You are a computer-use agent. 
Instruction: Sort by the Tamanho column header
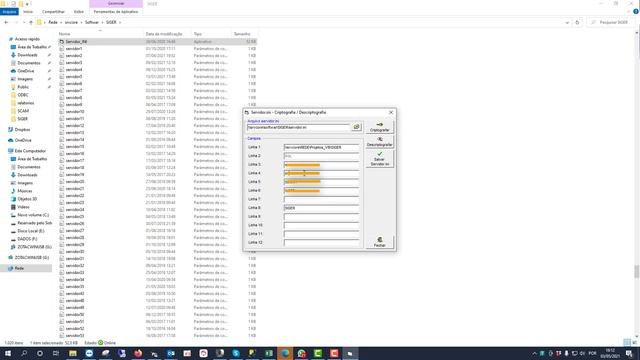242,34
